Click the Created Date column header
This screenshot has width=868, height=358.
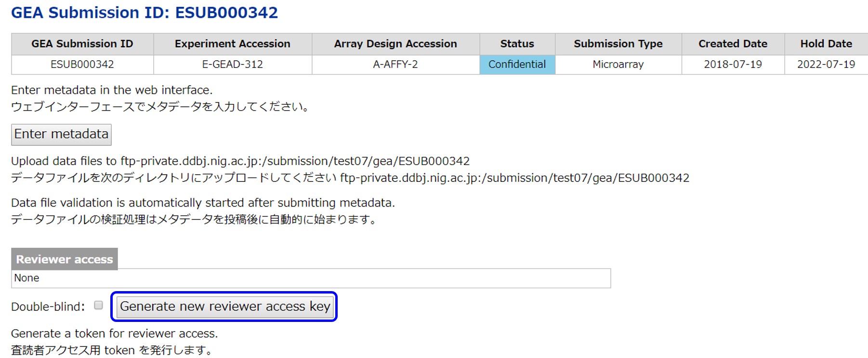[733, 44]
